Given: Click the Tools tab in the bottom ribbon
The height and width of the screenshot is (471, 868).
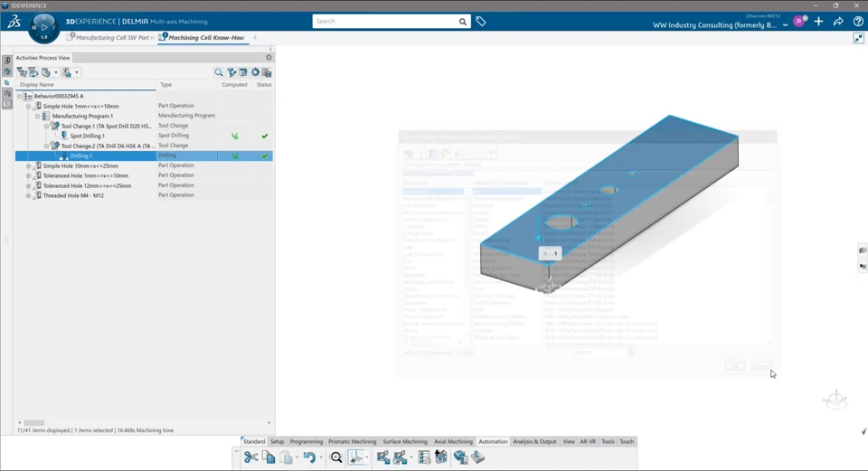Looking at the screenshot, I should [x=608, y=442].
